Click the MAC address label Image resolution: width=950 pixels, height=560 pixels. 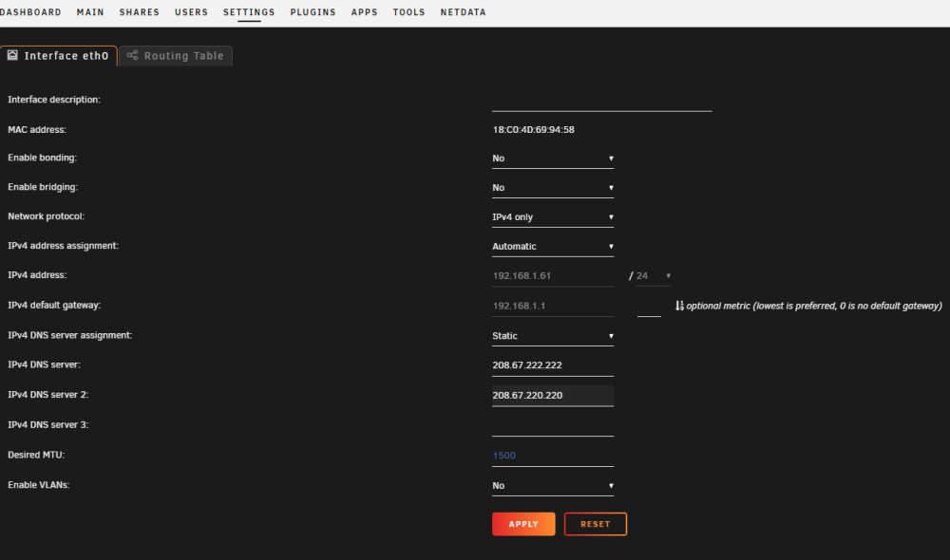coord(37,129)
